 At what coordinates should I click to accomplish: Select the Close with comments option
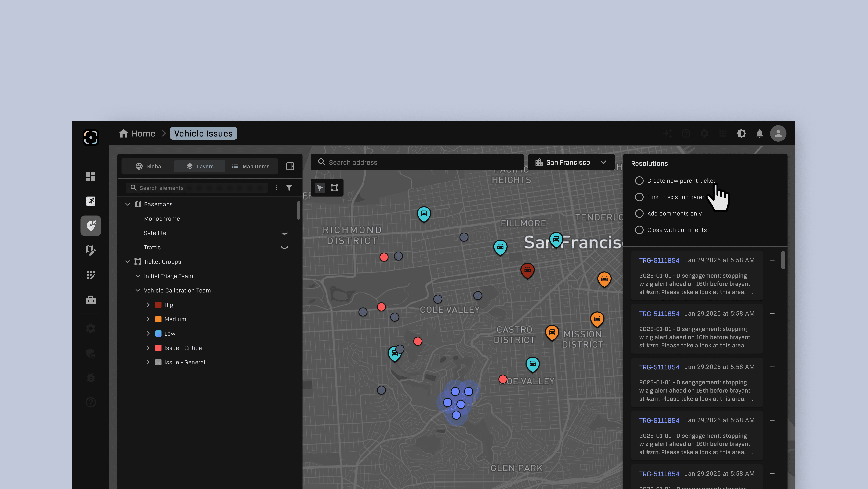(671, 230)
